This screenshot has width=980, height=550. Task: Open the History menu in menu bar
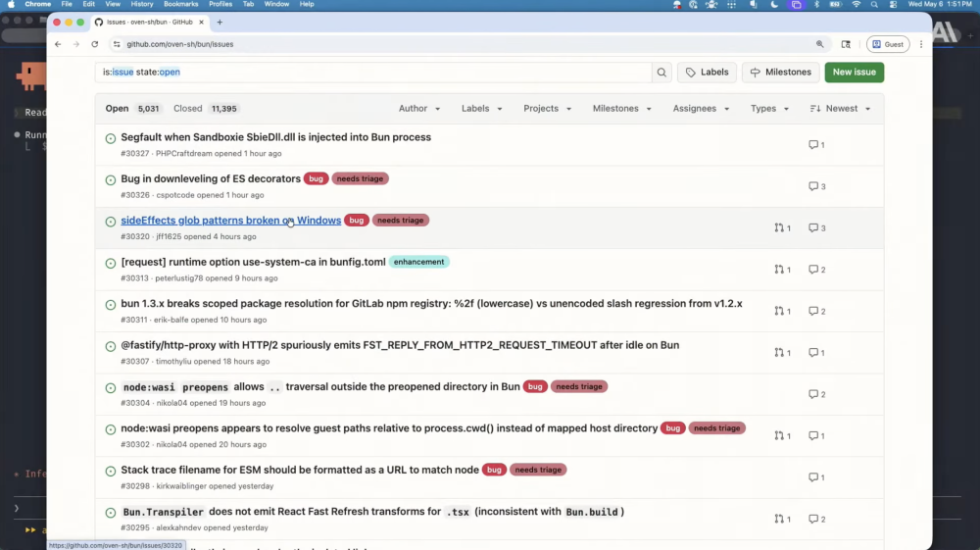(x=142, y=4)
